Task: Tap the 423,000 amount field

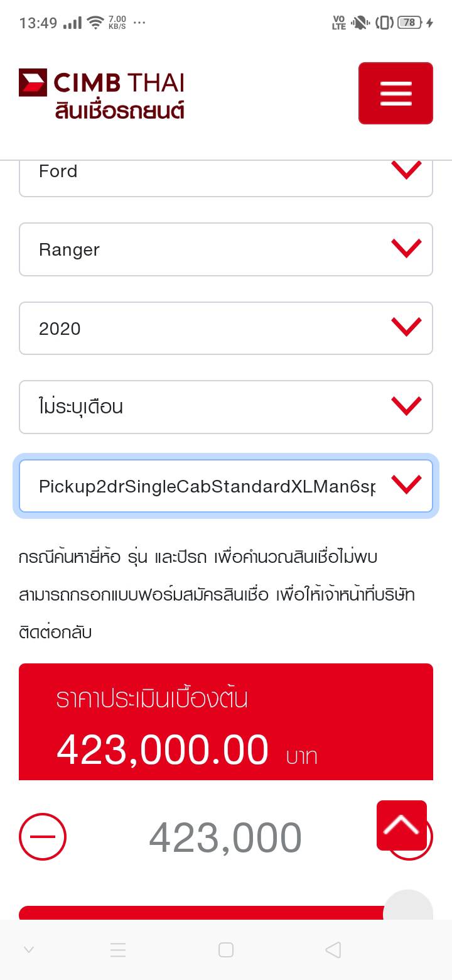Action: (225, 837)
